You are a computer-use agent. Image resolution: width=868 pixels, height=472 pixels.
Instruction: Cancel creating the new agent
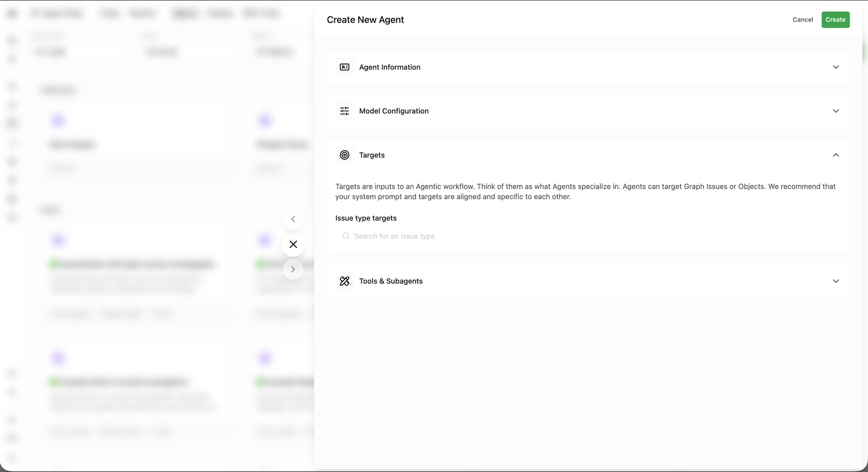click(x=803, y=19)
